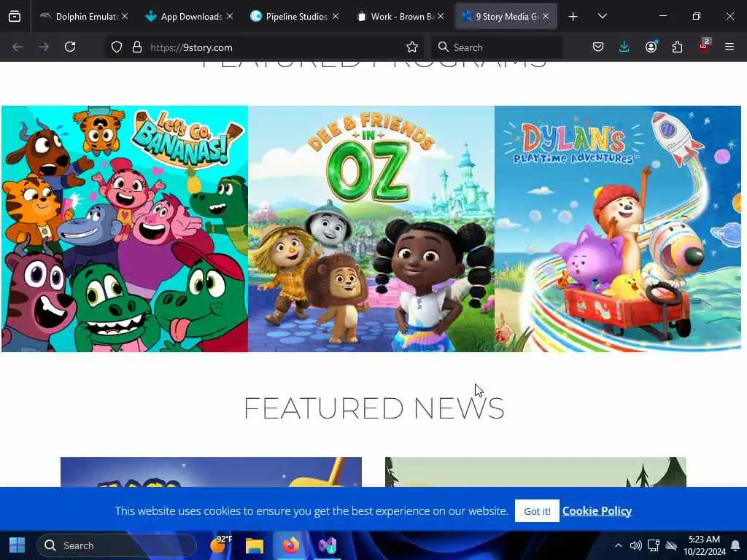Open File Explorer from taskbar
Screen dimensions: 747x560
click(255, 545)
